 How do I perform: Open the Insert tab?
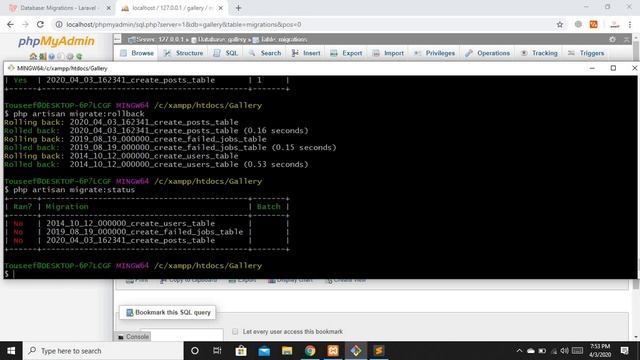[306, 53]
